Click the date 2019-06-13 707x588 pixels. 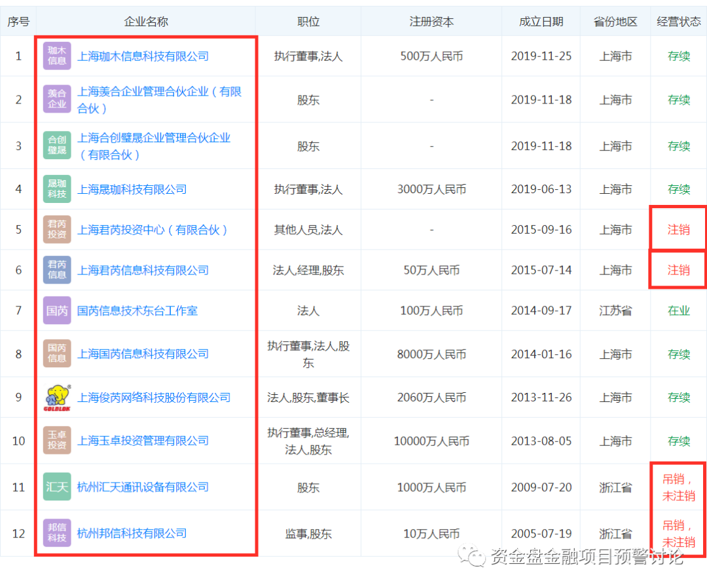click(x=541, y=189)
